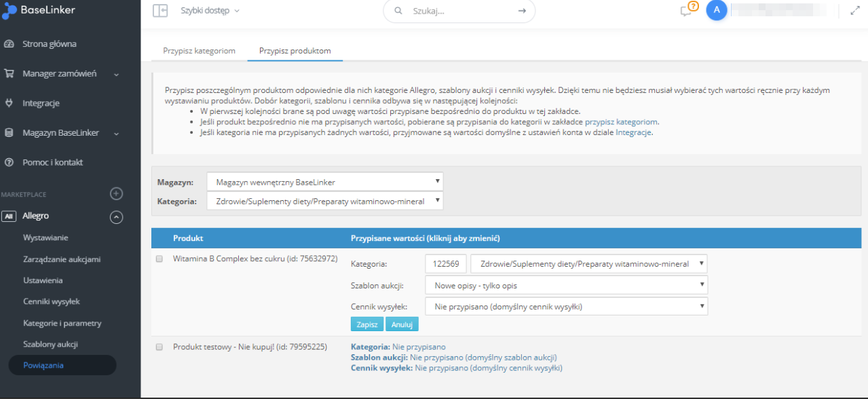
Task: Click the BaseLinker logo icon
Action: [x=9, y=11]
